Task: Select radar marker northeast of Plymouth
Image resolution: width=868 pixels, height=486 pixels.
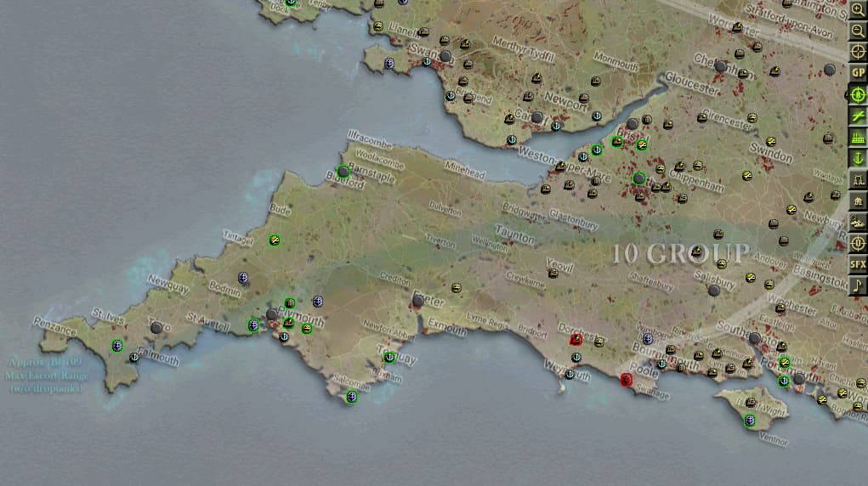Action: click(317, 301)
